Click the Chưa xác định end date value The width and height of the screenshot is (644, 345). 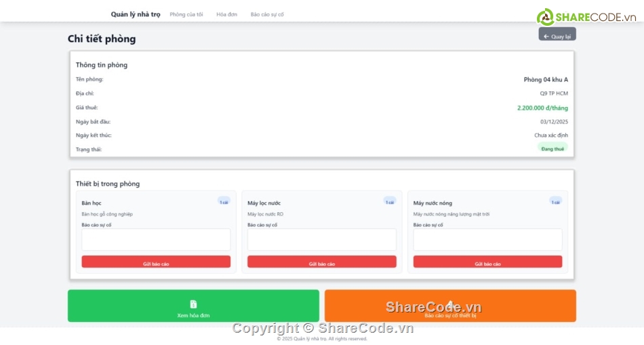pos(551,135)
